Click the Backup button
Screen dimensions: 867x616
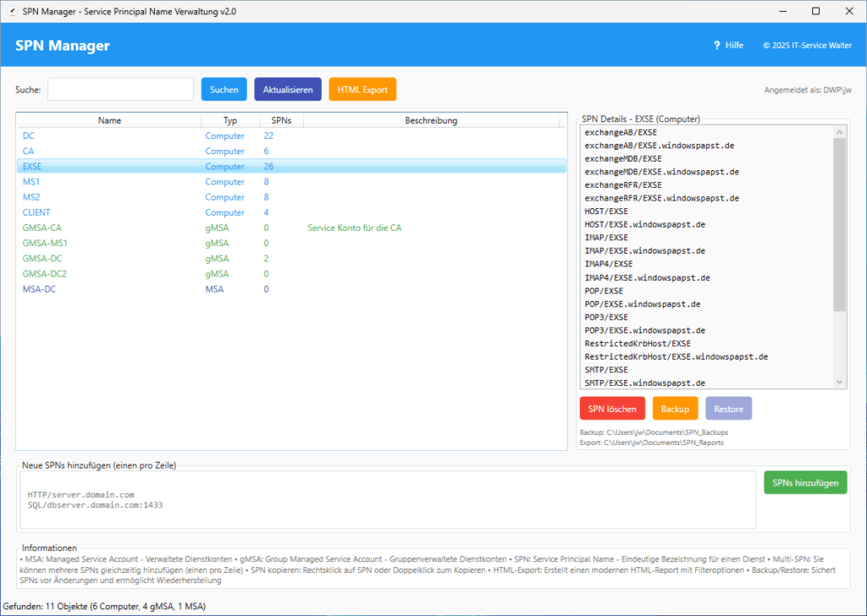coord(675,408)
